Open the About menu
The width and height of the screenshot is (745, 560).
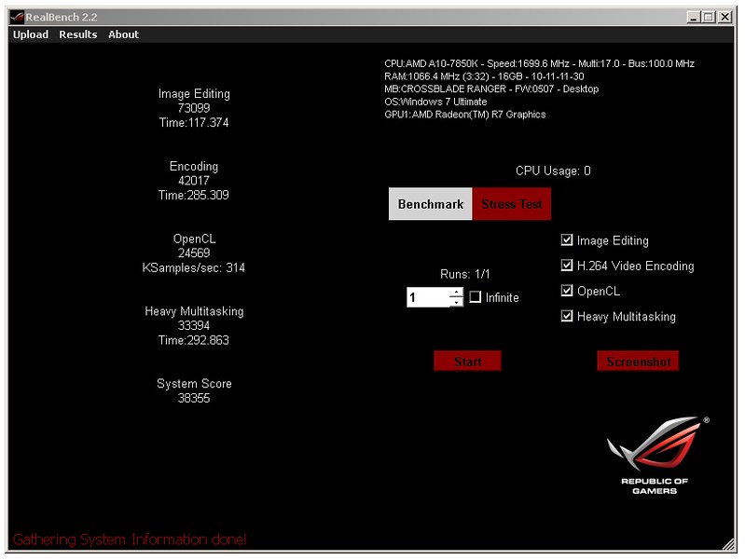123,34
